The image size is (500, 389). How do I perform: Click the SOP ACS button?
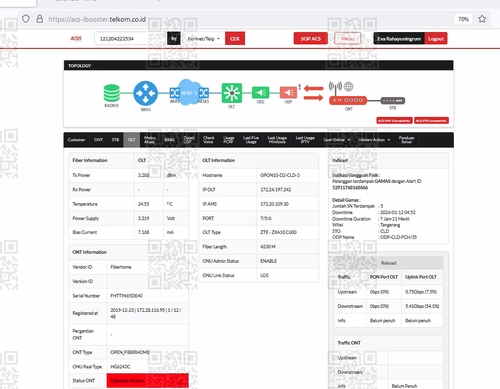[311, 38]
